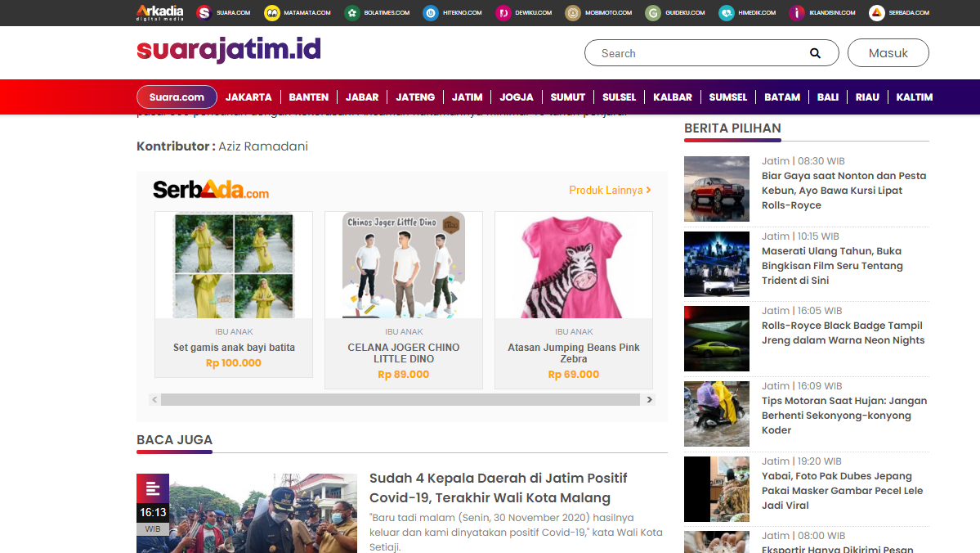Switch to the JATIM region tab
Viewport: 980px width, 553px height.
[x=467, y=97]
